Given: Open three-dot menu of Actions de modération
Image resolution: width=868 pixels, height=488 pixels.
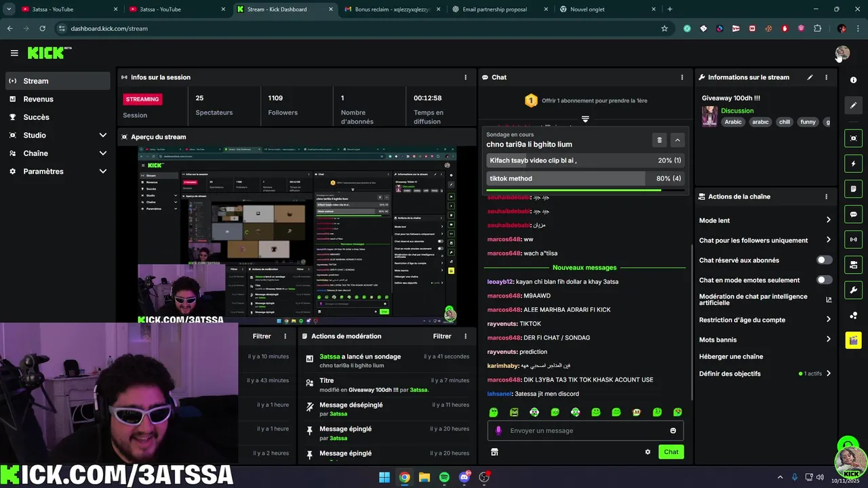Looking at the screenshot, I should (x=465, y=336).
